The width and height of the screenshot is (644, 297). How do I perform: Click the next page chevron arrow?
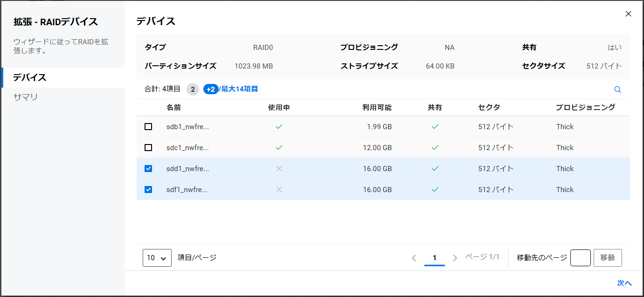(x=455, y=258)
